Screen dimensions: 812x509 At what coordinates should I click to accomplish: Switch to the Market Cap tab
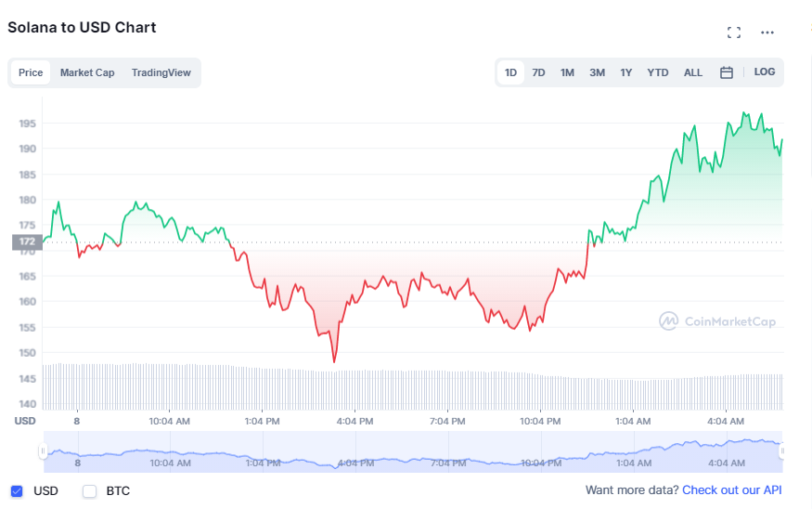point(87,72)
